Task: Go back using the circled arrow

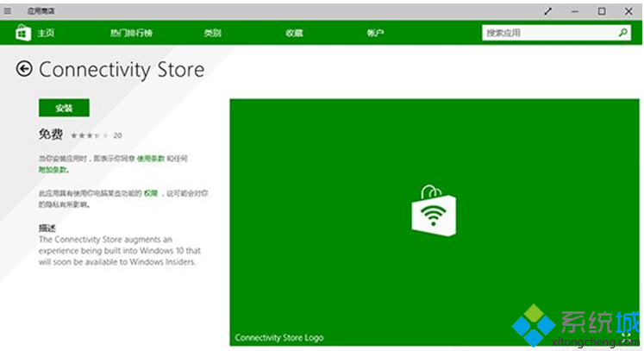Action: (24, 69)
